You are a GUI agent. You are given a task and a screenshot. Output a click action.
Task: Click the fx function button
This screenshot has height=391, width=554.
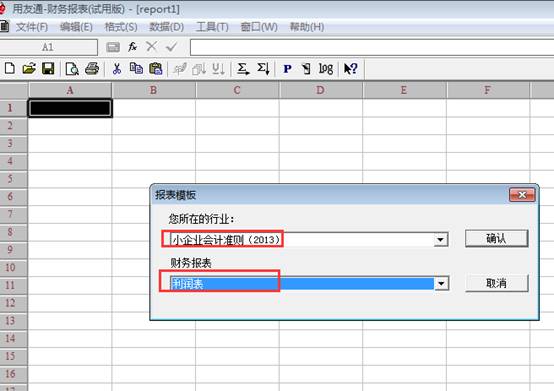pos(132,47)
